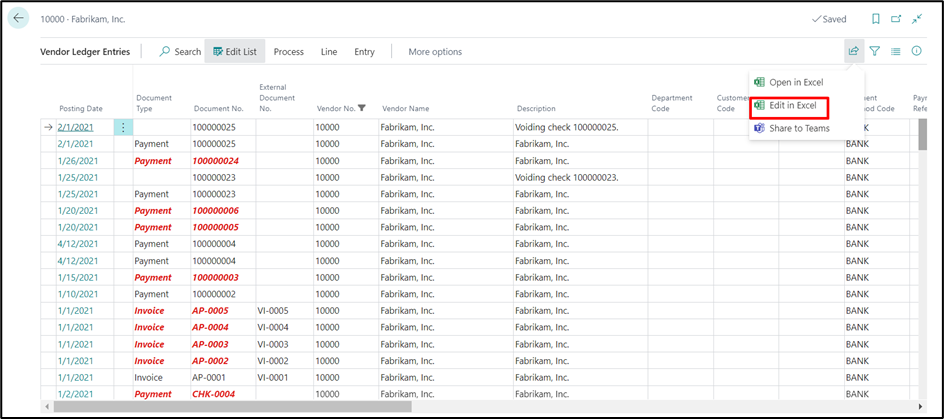
Task: Open posting date 1/15/2021 entry
Action: (78, 278)
